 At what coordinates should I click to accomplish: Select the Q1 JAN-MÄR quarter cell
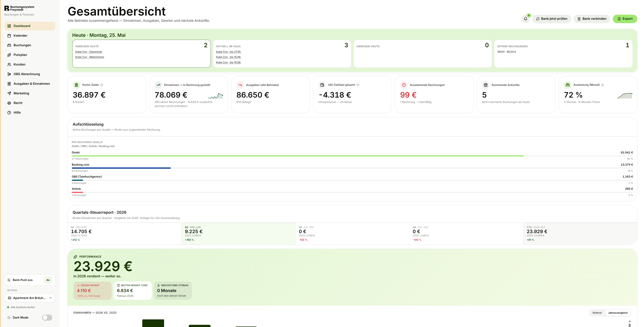(125, 234)
